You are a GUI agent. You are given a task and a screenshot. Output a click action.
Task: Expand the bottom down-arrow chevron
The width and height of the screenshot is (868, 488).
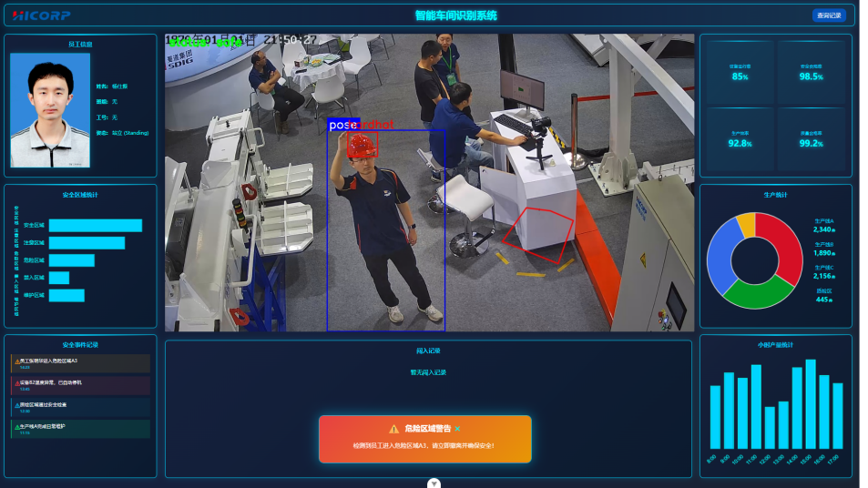pyautogui.click(x=434, y=483)
